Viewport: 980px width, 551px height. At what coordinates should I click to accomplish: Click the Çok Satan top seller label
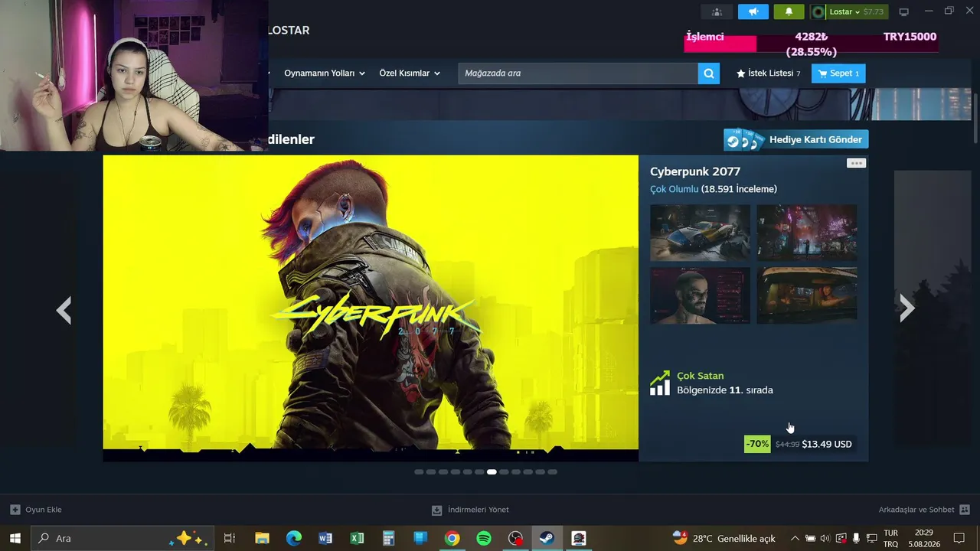click(x=700, y=376)
